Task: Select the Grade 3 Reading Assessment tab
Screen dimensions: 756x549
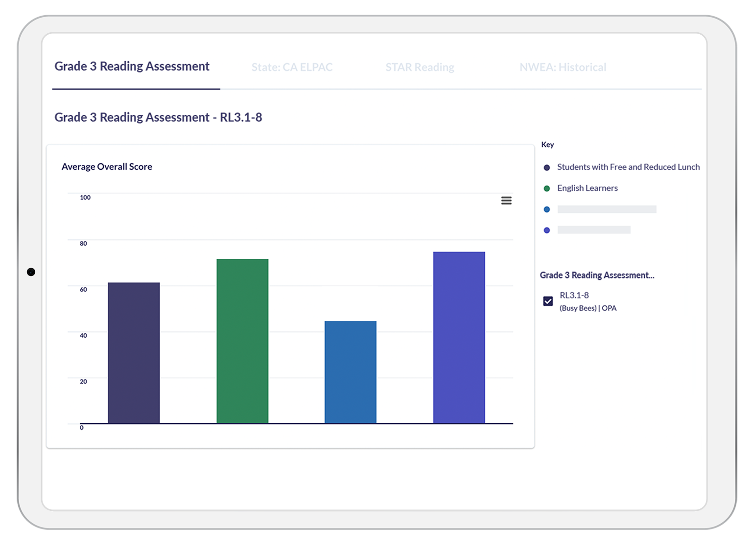Action: coord(132,67)
